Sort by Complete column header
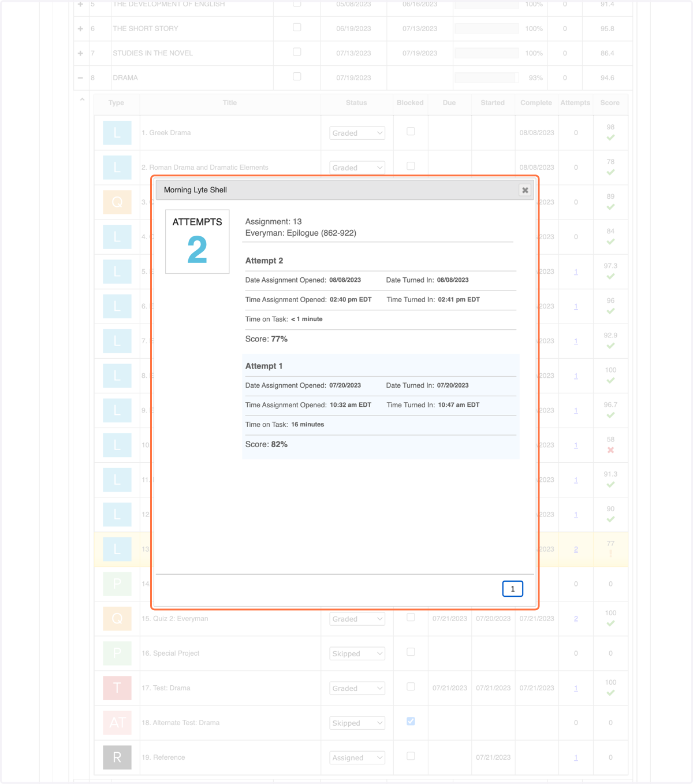 [x=536, y=103]
